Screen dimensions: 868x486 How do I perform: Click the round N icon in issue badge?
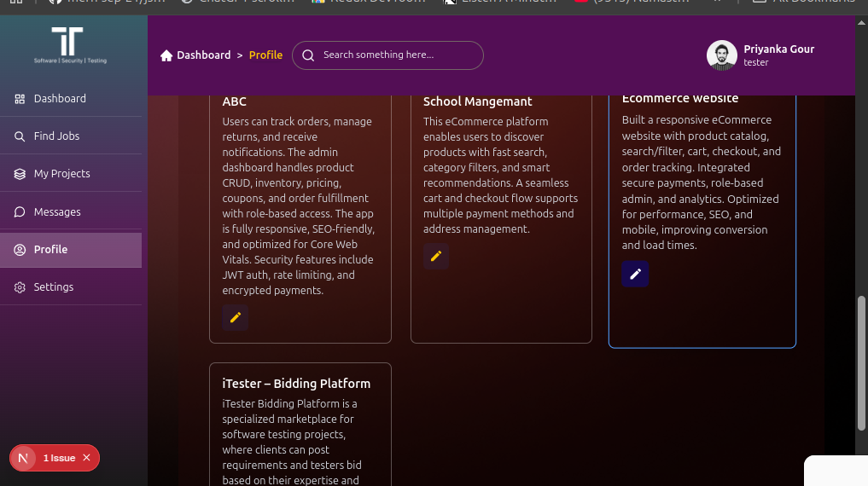coord(23,458)
